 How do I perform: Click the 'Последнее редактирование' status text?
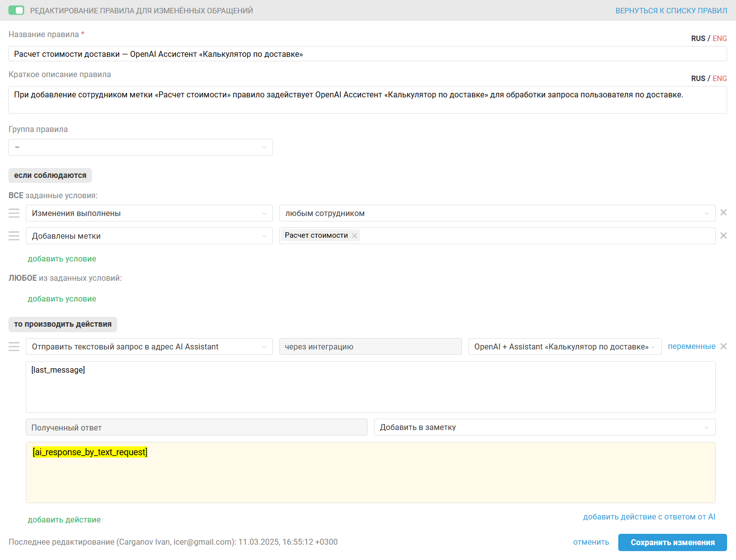coord(173,542)
